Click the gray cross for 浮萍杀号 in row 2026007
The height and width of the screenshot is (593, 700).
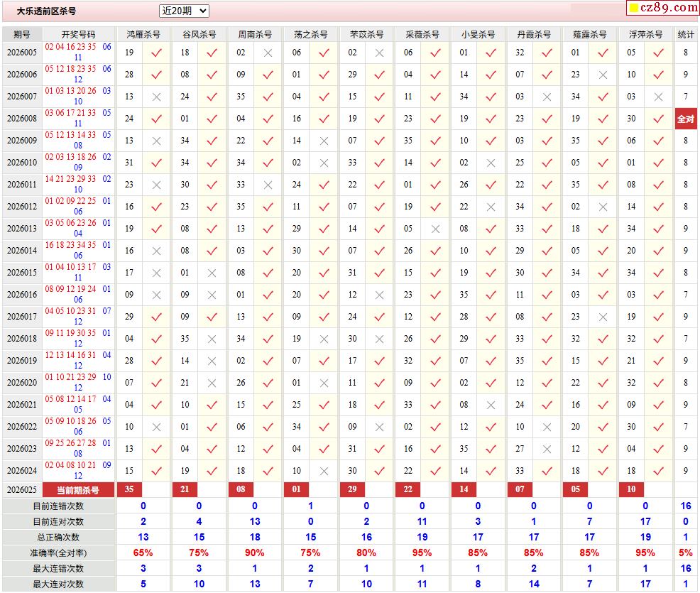[658, 97]
